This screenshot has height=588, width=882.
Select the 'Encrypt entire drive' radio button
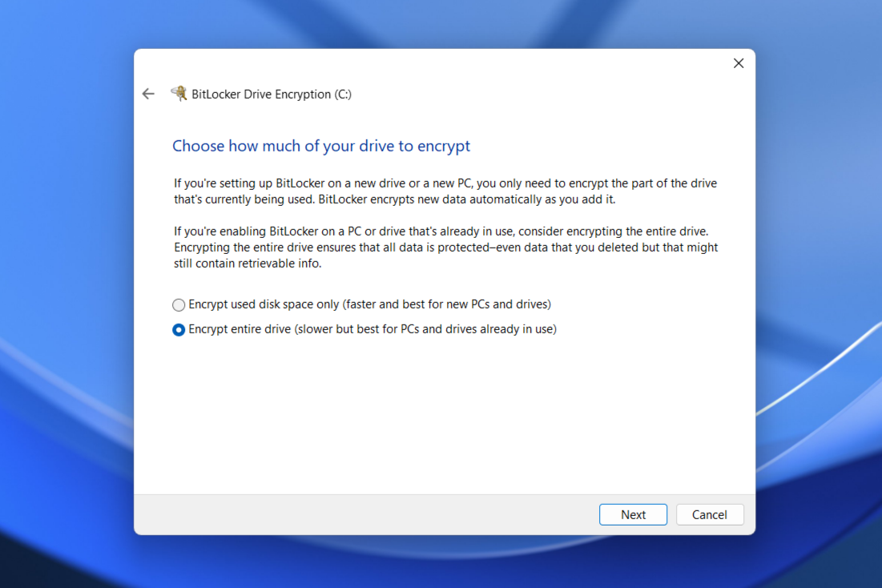pos(179,329)
